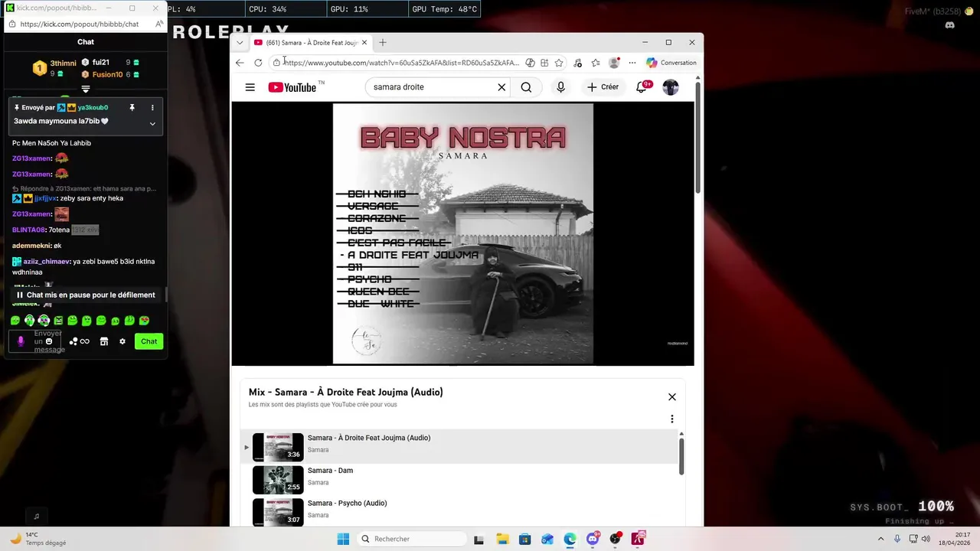
Task: Reload the YouTube page
Action: click(x=258, y=63)
